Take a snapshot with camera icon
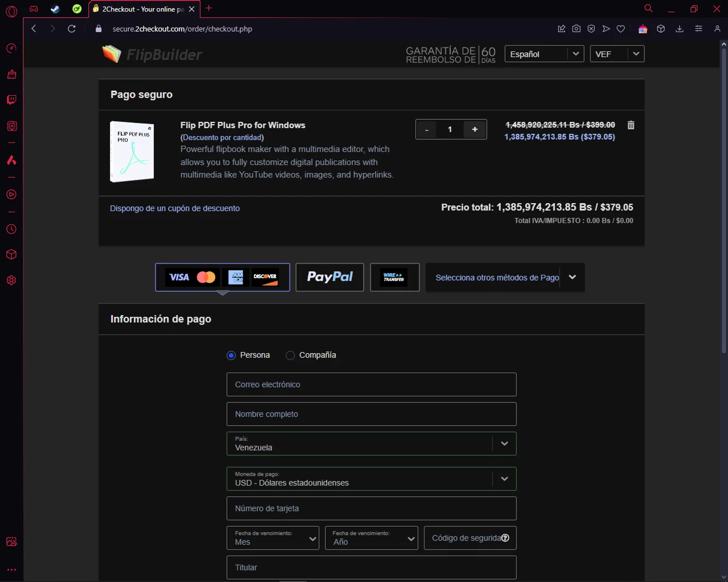Screen dimensions: 728x582 [576, 29]
